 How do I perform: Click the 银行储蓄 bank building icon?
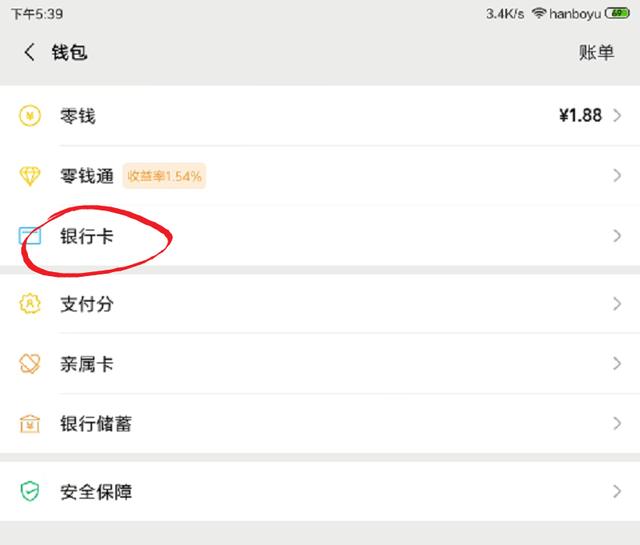tap(30, 423)
